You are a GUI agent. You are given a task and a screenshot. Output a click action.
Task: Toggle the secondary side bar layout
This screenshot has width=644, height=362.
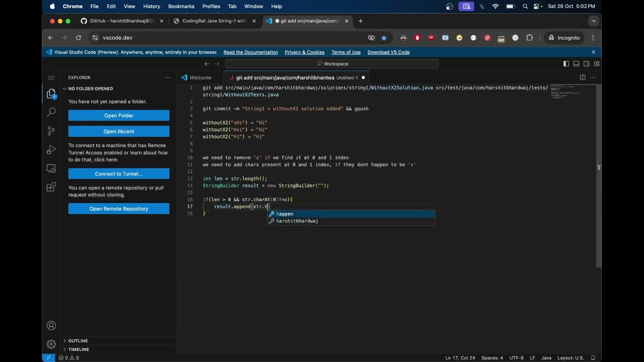point(587,64)
